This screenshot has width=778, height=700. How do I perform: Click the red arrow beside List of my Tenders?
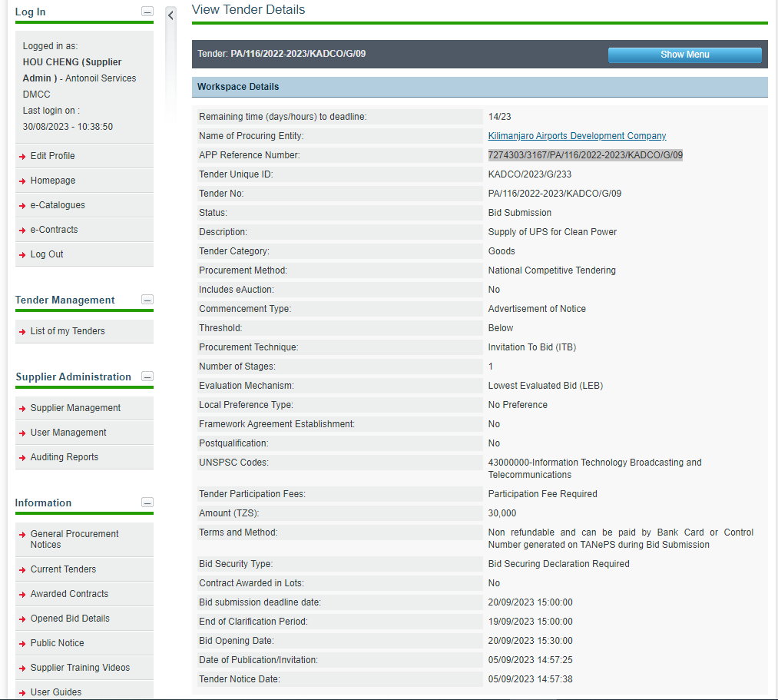(x=22, y=332)
